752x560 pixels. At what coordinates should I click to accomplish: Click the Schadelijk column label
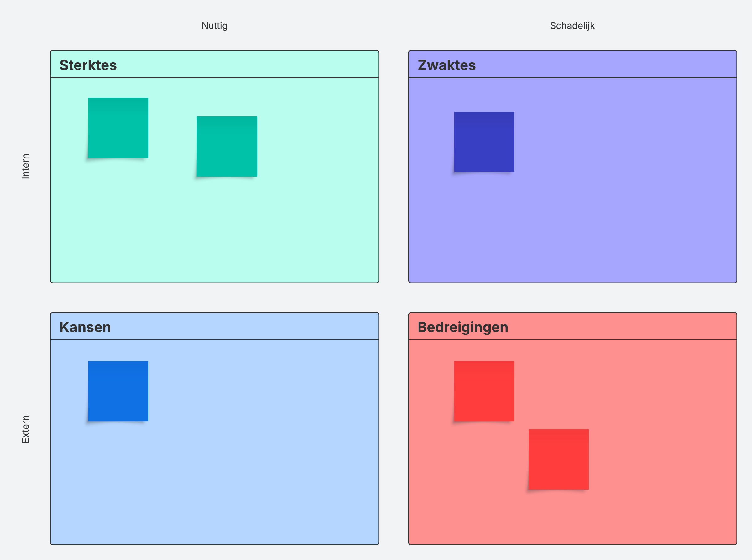click(572, 26)
